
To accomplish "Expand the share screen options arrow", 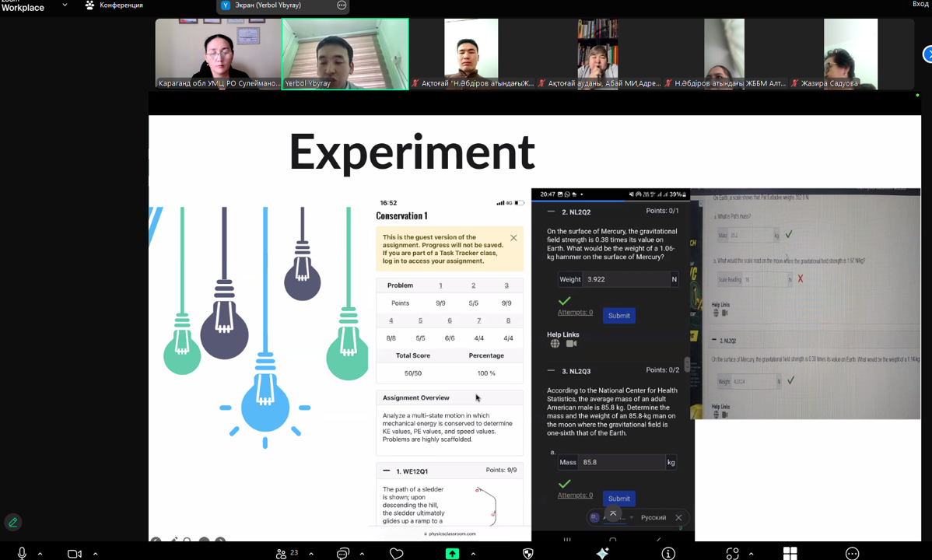I will pos(473,554).
